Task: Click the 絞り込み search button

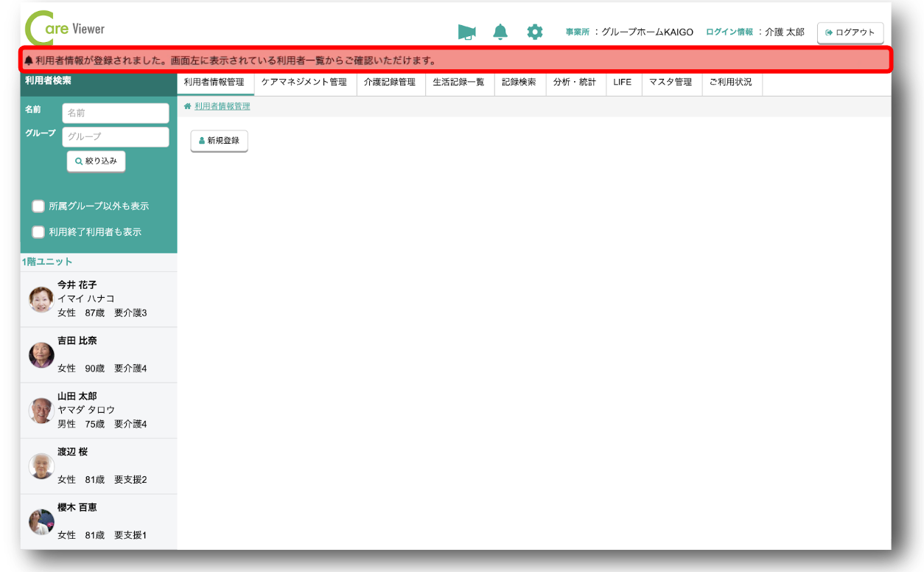Action: pyautogui.click(x=96, y=161)
